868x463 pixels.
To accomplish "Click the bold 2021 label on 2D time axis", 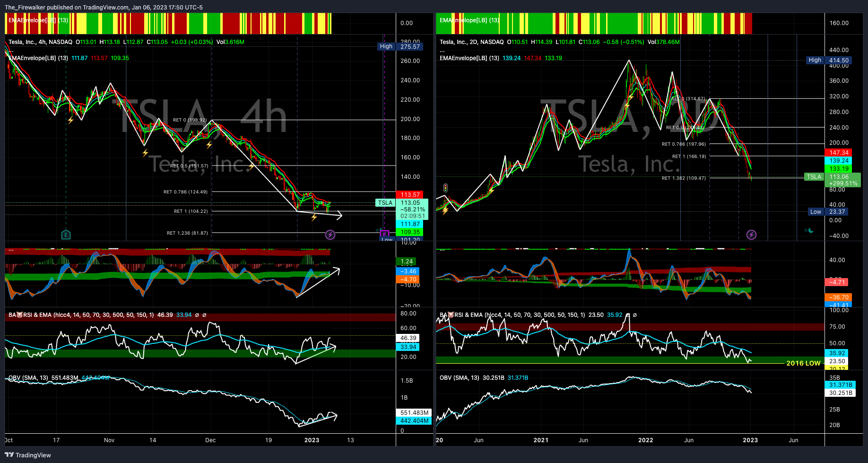I will click(x=541, y=440).
